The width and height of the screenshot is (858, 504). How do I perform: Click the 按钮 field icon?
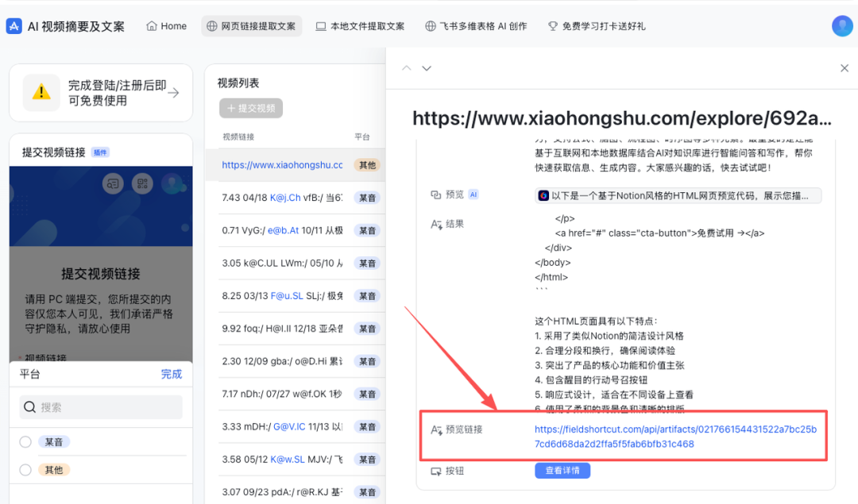(x=436, y=471)
